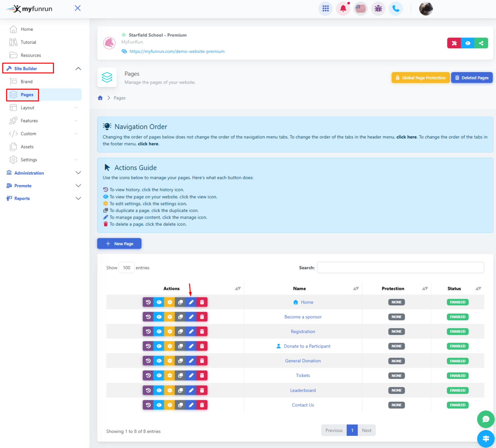Duplicate the Tickets page
The height and width of the screenshot is (448, 496).
point(180,375)
